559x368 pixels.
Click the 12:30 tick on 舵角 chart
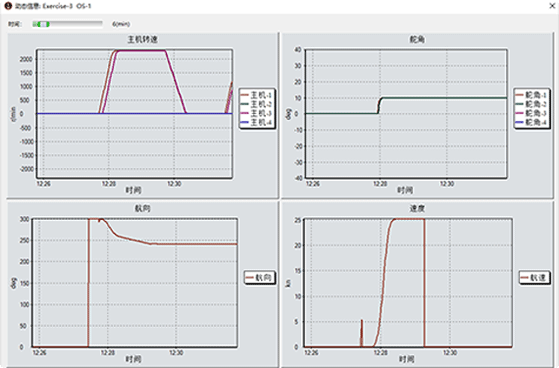447,184
